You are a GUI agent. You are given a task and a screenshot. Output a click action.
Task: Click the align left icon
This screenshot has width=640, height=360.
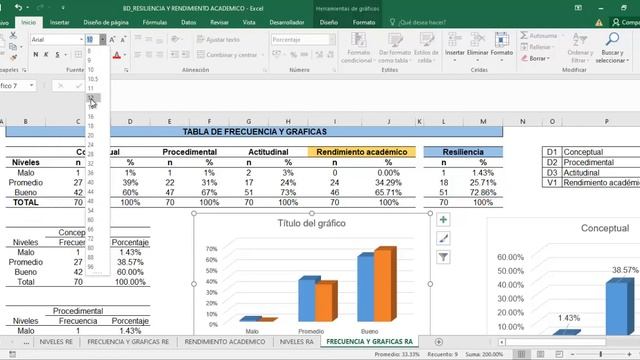(138, 55)
